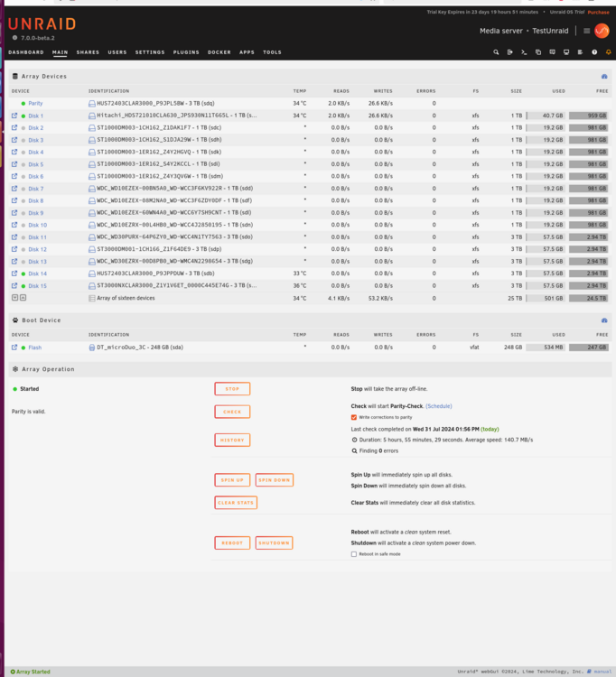
Task: Open the Apps tab
Action: click(247, 52)
